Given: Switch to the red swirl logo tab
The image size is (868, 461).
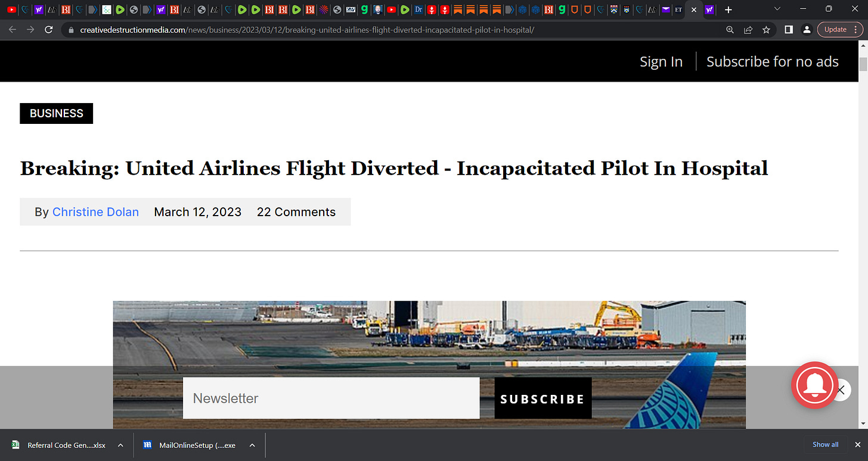Looking at the screenshot, I should (x=324, y=10).
